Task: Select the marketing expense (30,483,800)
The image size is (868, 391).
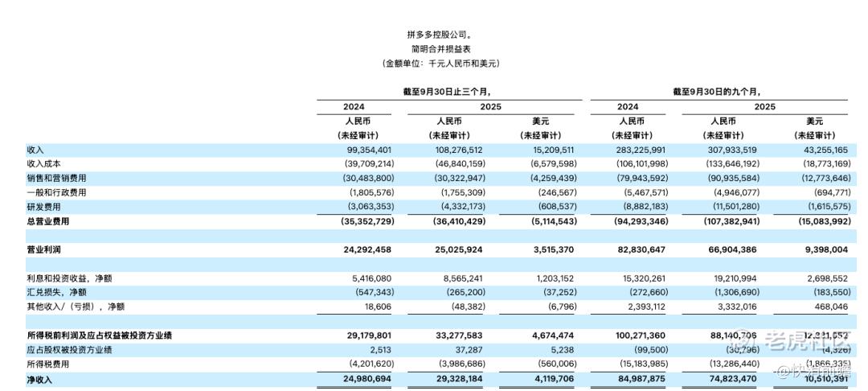Action: click(x=367, y=179)
